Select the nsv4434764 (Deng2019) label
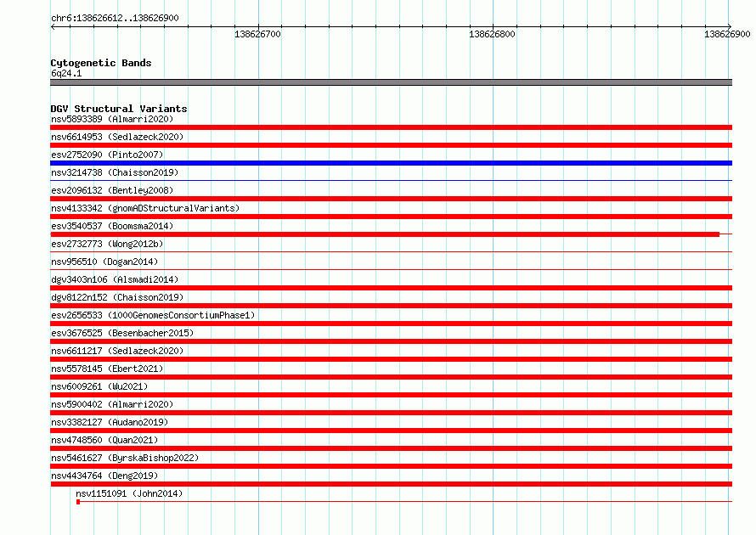The height and width of the screenshot is (535, 756). (x=104, y=476)
